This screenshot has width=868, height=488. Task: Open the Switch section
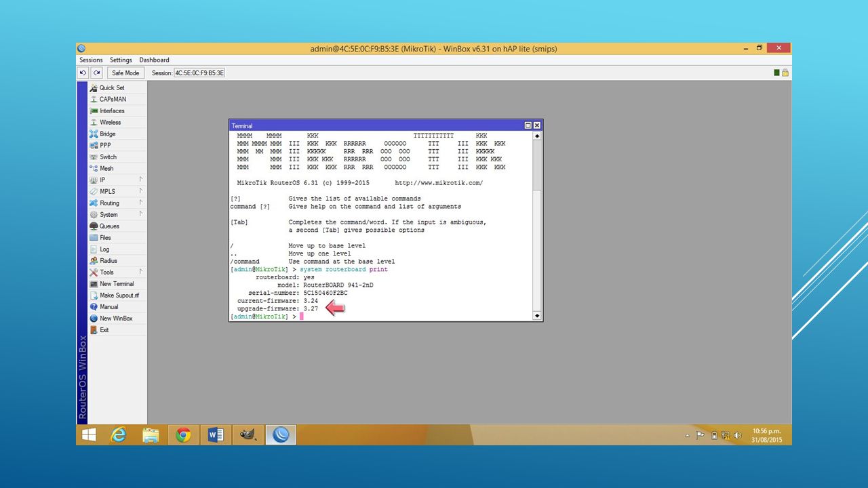(x=117, y=157)
